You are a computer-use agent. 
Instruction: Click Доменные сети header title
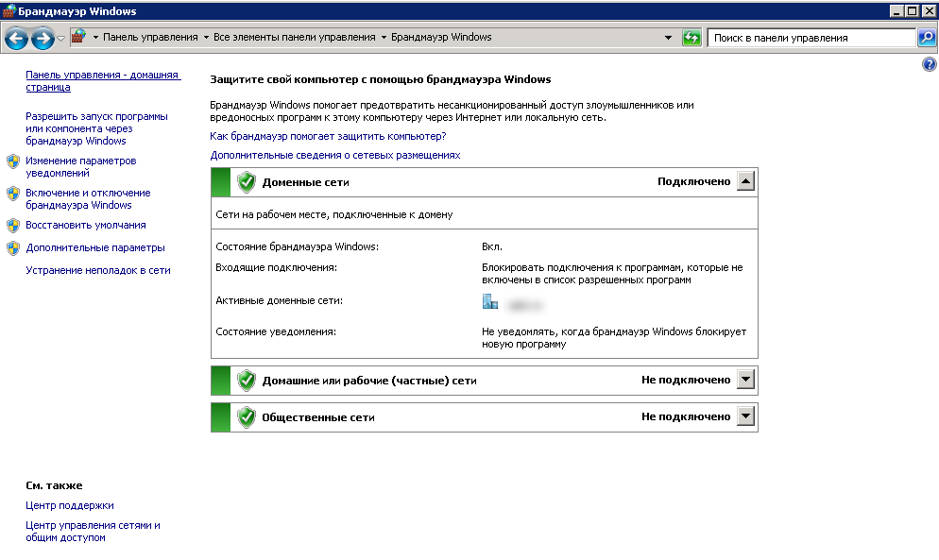click(x=305, y=182)
